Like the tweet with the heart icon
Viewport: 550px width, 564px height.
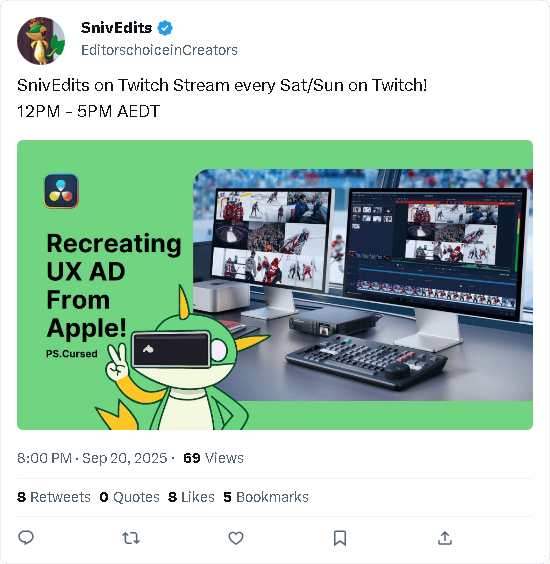click(236, 538)
